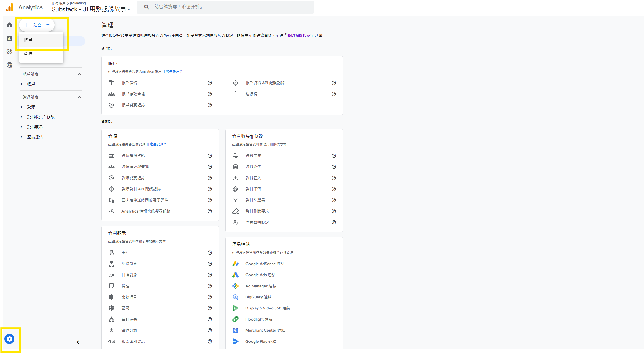The width and height of the screenshot is (644, 353).
Task: Open the 什麼是資源？ link
Action: point(156,144)
